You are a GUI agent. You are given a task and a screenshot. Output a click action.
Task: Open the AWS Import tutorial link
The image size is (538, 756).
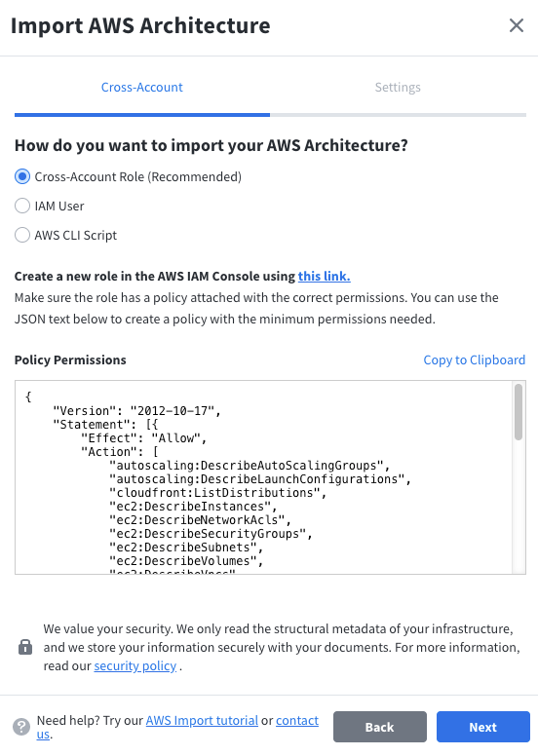[x=202, y=720]
